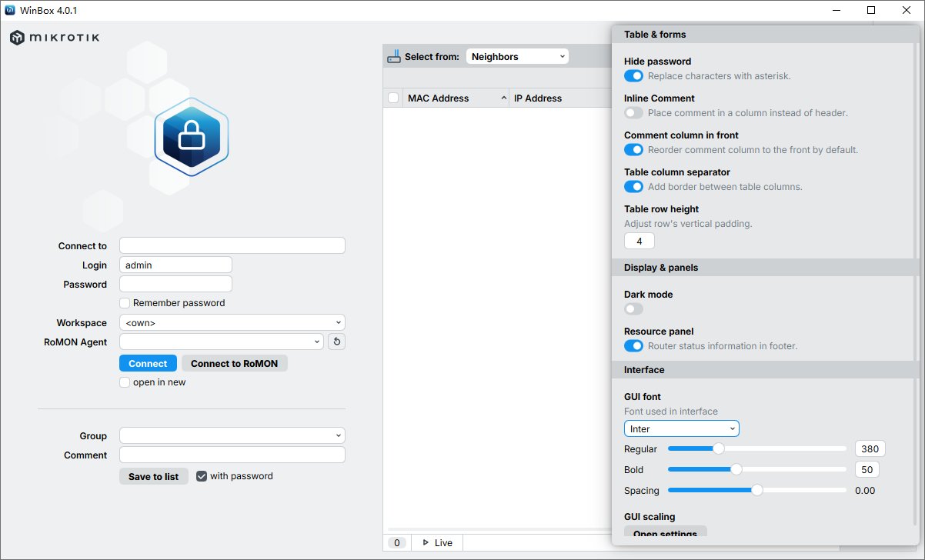The width and height of the screenshot is (925, 560).
Task: Toggle the Hide password switch
Action: point(633,76)
